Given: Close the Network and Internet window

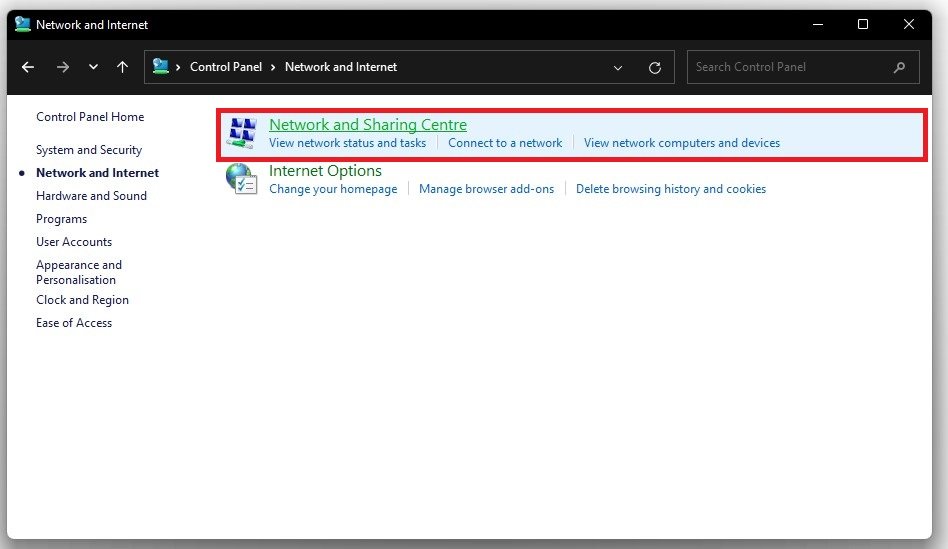Looking at the screenshot, I should click(909, 24).
